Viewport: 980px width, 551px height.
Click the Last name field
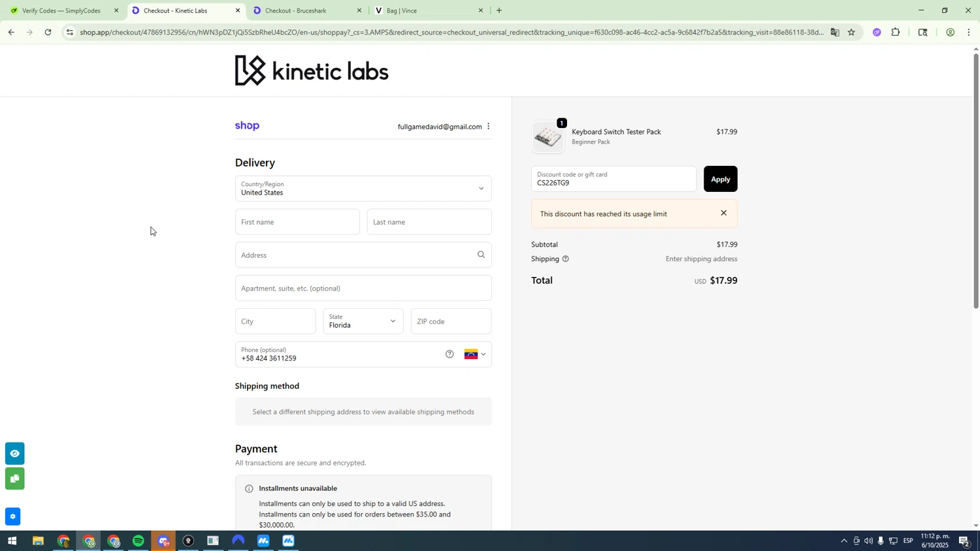[x=429, y=222]
